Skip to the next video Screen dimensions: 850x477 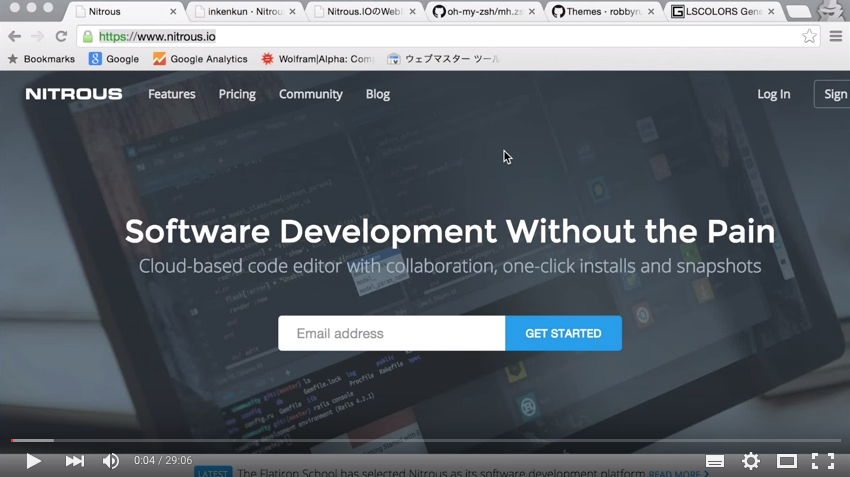pyautogui.click(x=75, y=461)
